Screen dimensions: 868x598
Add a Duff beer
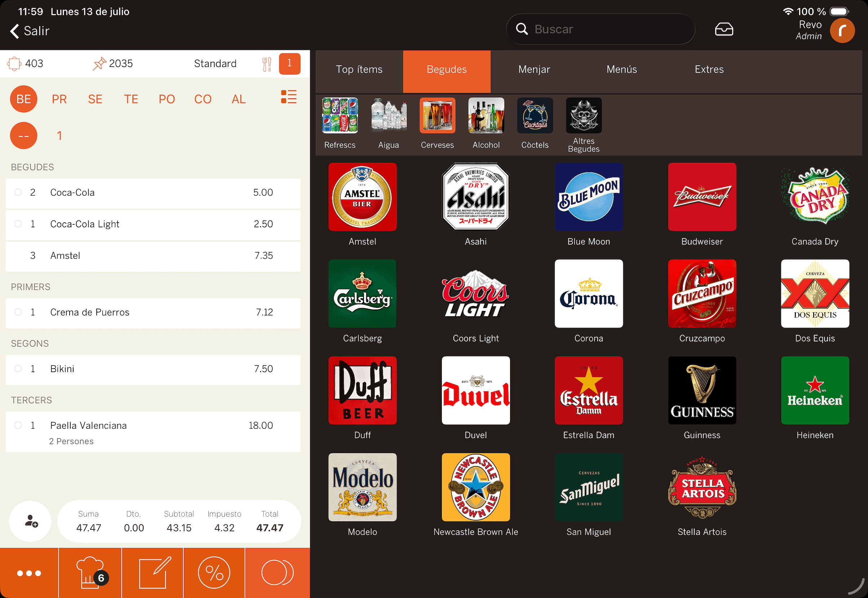(362, 398)
